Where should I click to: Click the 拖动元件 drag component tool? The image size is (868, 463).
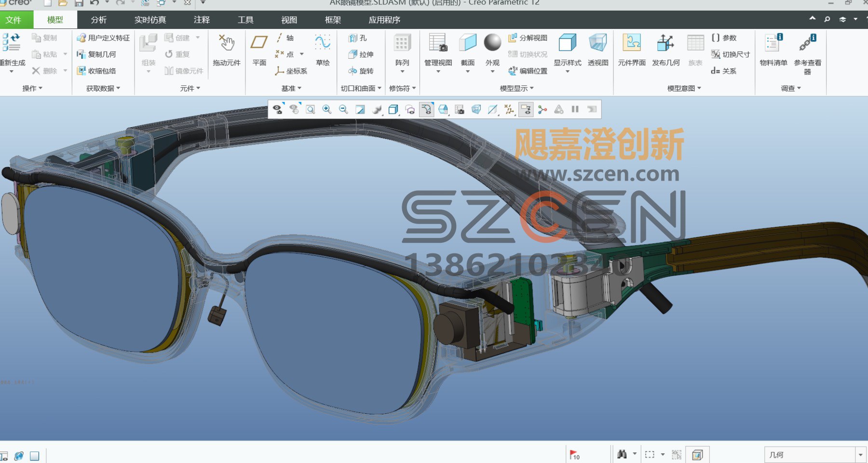[x=227, y=50]
